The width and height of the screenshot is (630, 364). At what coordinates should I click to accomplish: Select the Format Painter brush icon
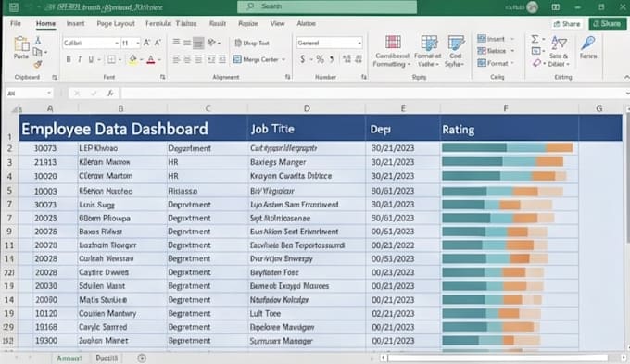coord(38,64)
